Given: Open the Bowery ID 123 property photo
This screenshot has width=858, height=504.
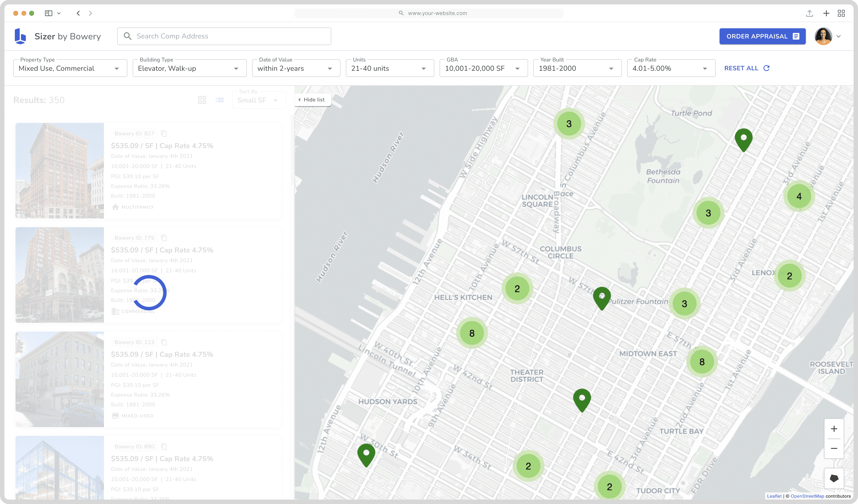Looking at the screenshot, I should 59,379.
